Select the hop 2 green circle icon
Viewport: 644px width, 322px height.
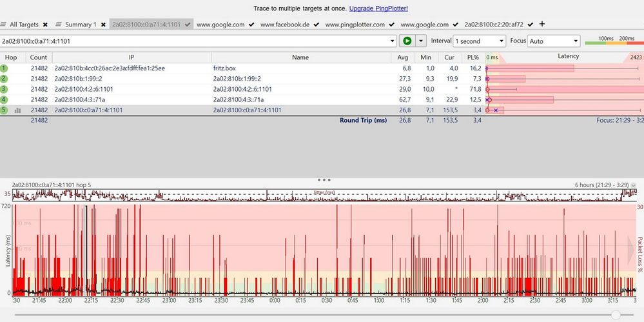point(4,79)
